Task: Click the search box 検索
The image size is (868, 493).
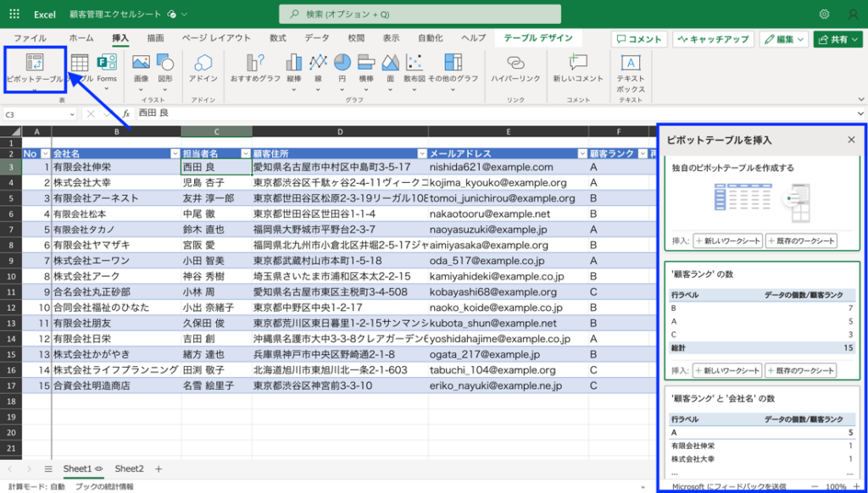Action: 420,14
